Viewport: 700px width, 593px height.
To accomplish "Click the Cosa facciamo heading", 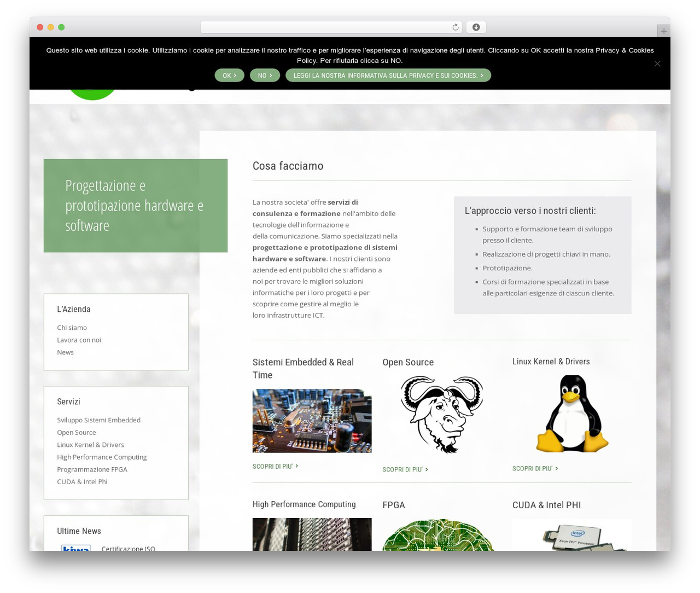I will (288, 166).
